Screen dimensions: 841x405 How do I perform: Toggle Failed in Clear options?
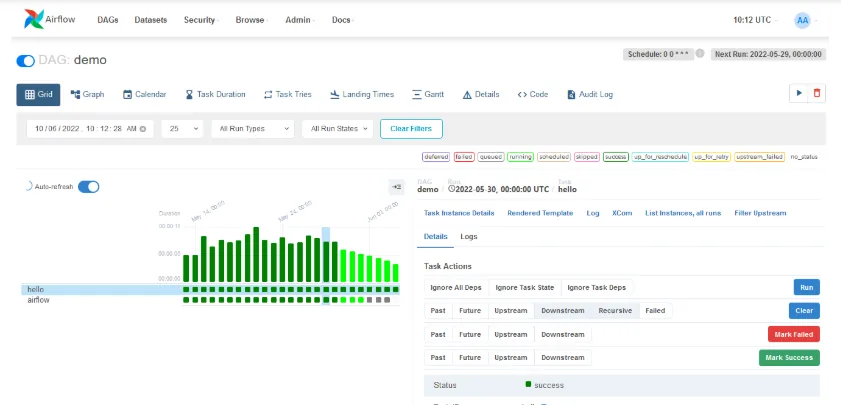[655, 311]
